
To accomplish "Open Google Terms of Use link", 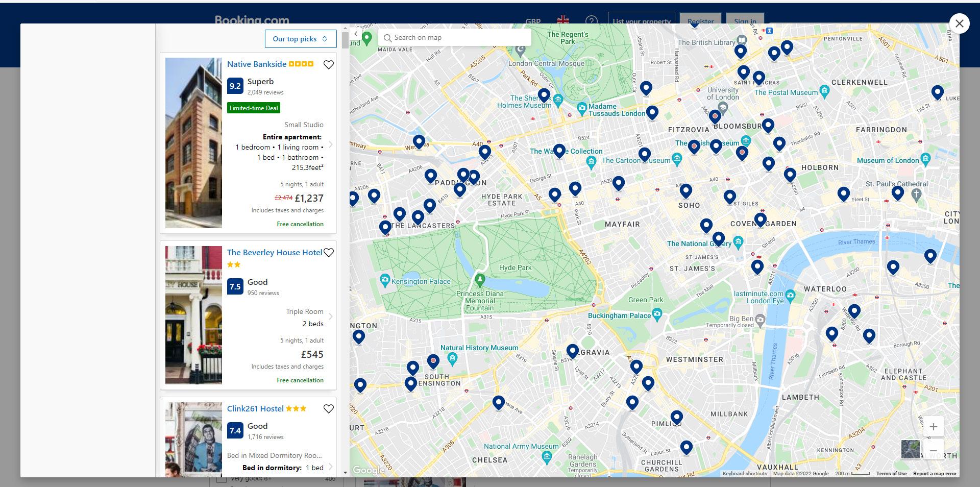I will (891, 474).
